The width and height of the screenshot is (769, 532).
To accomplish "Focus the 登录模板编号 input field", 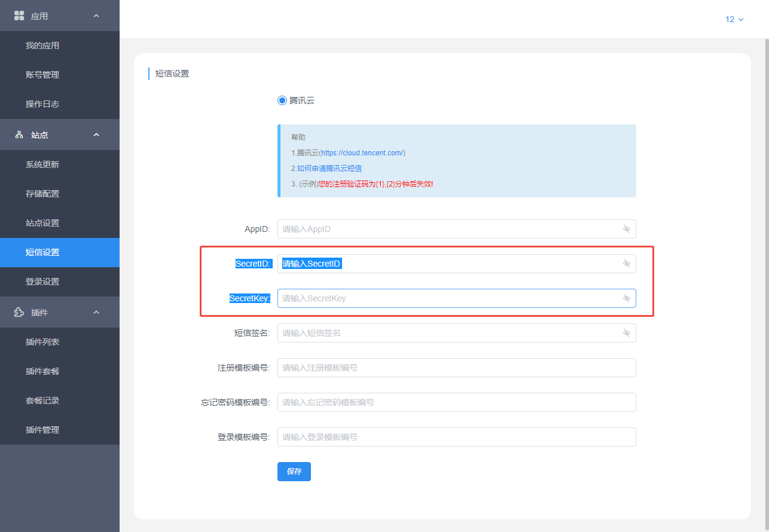I will coord(457,437).
